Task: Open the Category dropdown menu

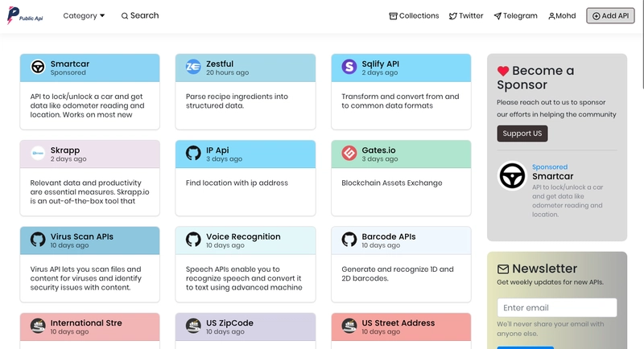Action: coord(84,15)
